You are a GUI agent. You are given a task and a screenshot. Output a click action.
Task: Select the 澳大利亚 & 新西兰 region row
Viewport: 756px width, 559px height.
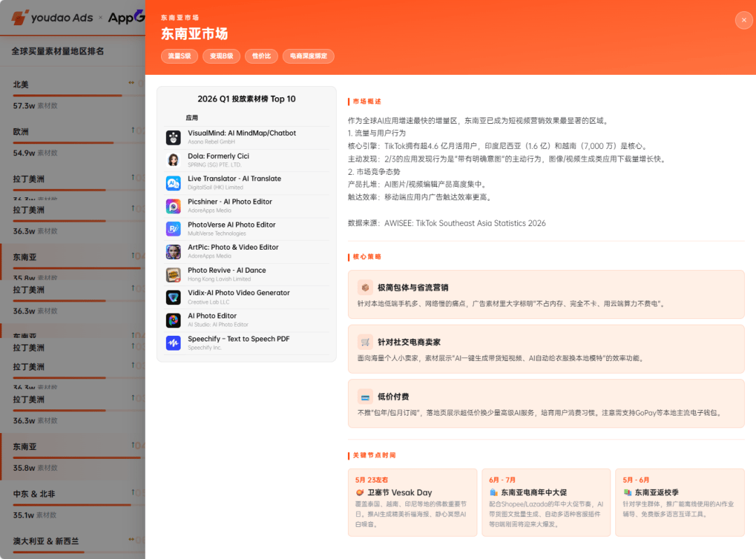tap(72, 544)
